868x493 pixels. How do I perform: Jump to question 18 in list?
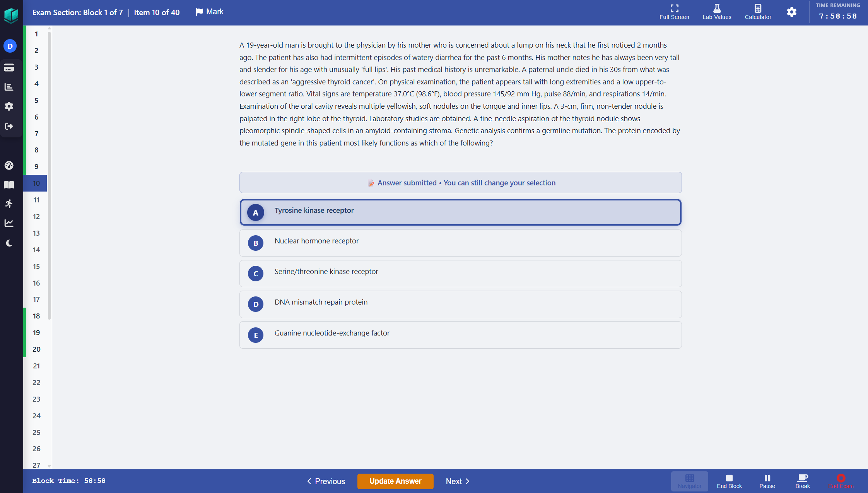(36, 316)
